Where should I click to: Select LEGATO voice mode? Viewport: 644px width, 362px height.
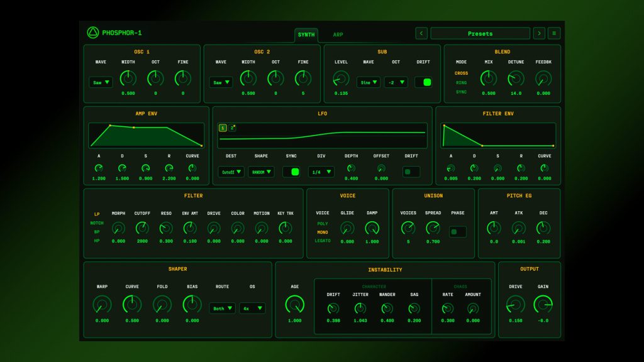pyautogui.click(x=323, y=241)
